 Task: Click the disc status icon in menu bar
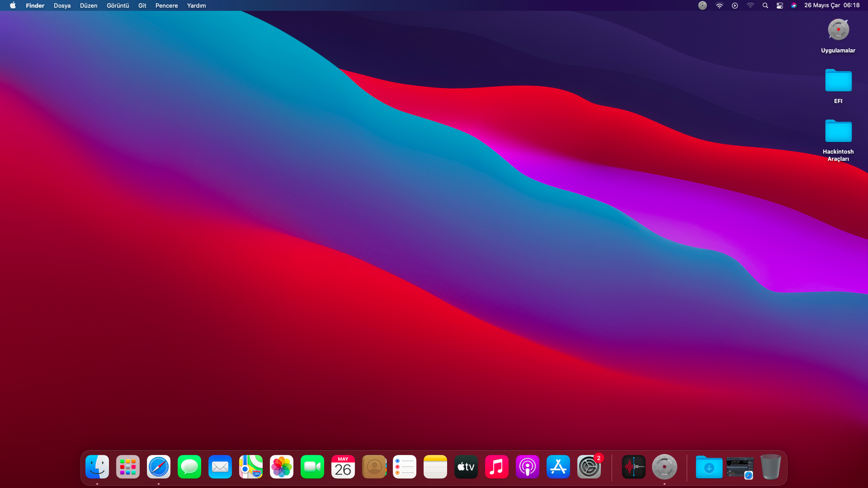click(x=703, y=5)
